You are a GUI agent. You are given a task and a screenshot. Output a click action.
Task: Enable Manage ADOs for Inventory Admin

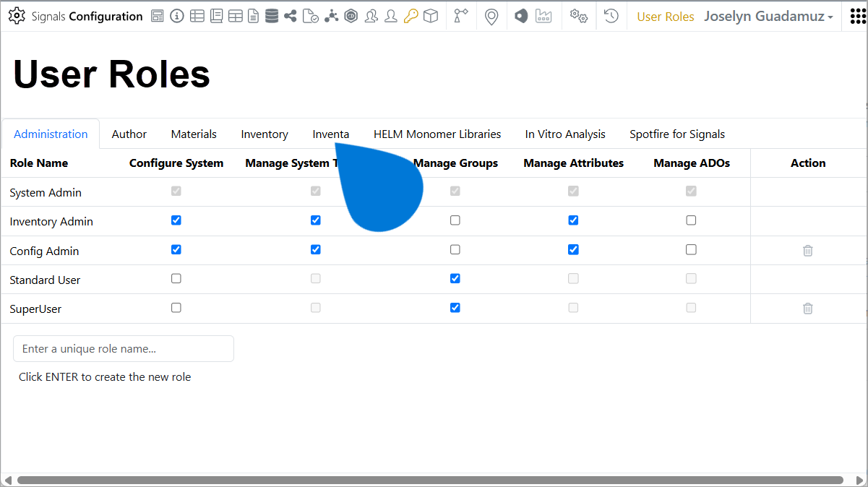coord(691,220)
